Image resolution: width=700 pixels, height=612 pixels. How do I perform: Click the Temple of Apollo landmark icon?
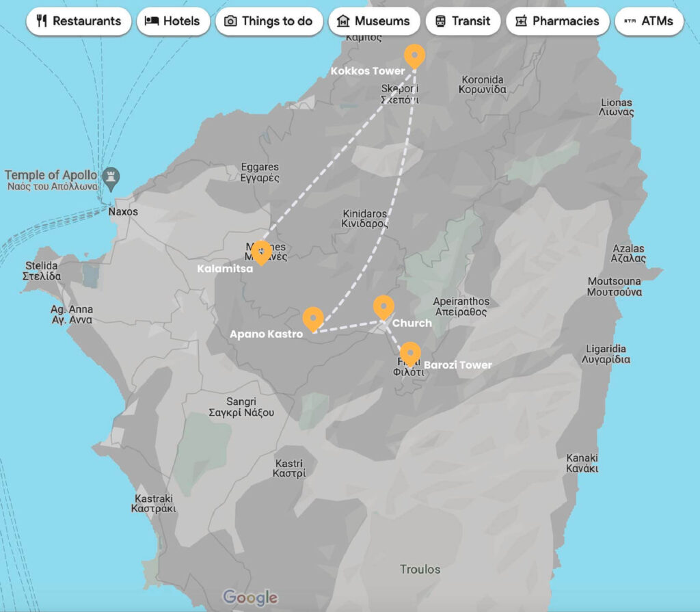[x=109, y=176]
